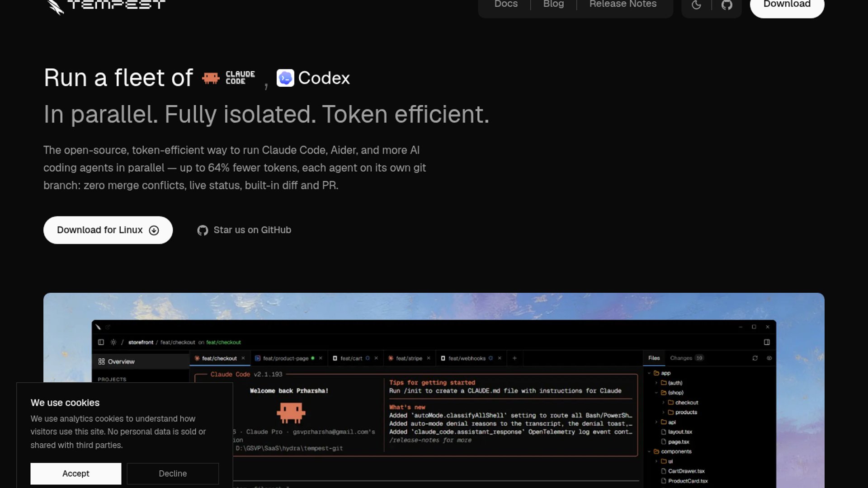The image size is (868, 488).
Task: Click the sun theme icon in the preview breadcrumb
Action: tap(113, 342)
